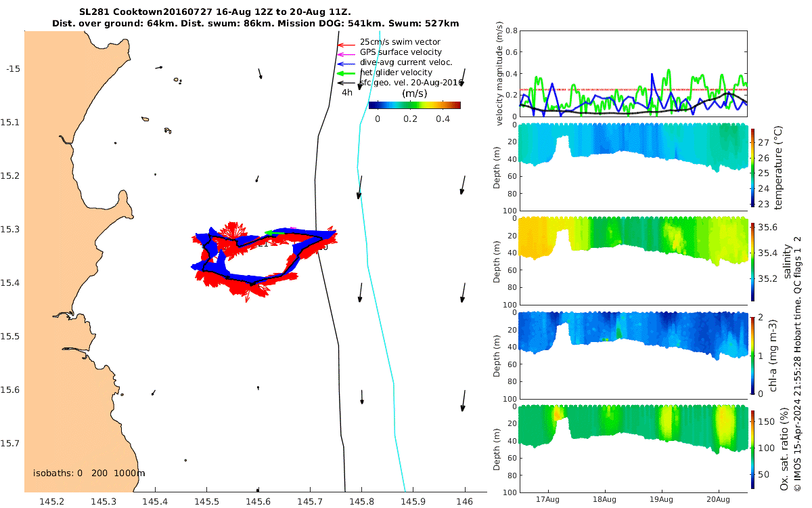The width and height of the screenshot is (812, 508).
Task: Click the '20Aug' date tick label
Action: point(718,499)
